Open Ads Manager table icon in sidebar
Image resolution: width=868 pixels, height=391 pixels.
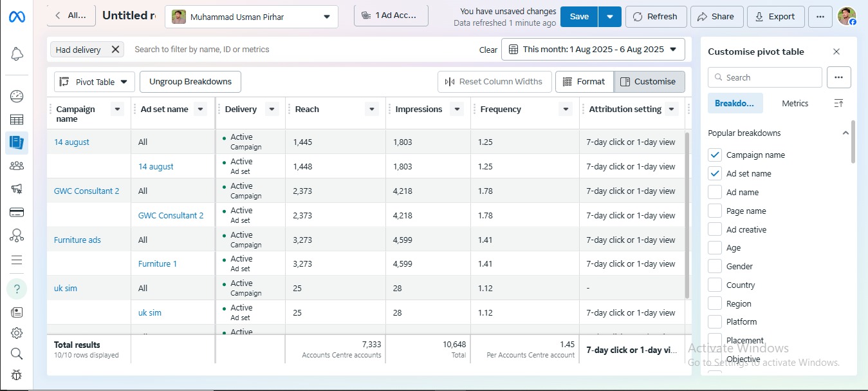17,119
